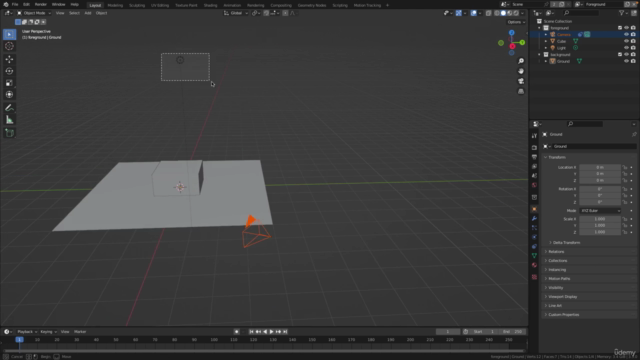Select the Add Cube tool

coord(9,133)
